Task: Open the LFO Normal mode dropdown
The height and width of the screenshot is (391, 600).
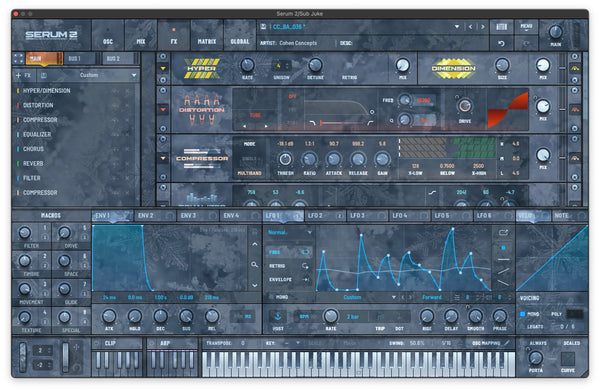Action: pyautogui.click(x=290, y=232)
